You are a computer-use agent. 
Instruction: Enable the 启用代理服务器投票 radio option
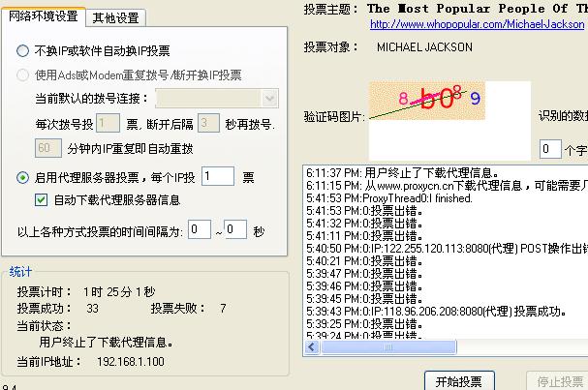point(23,176)
